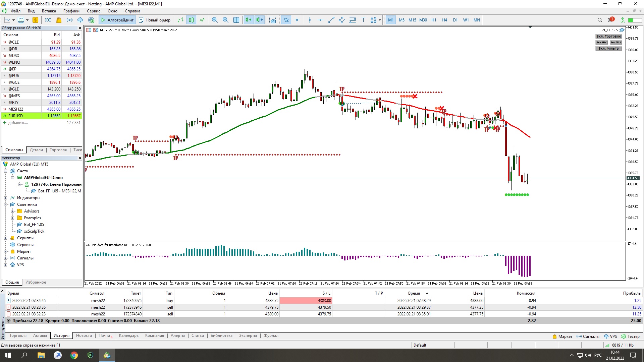
Task: Open the Графики menu
Action: pyautogui.click(x=71, y=11)
